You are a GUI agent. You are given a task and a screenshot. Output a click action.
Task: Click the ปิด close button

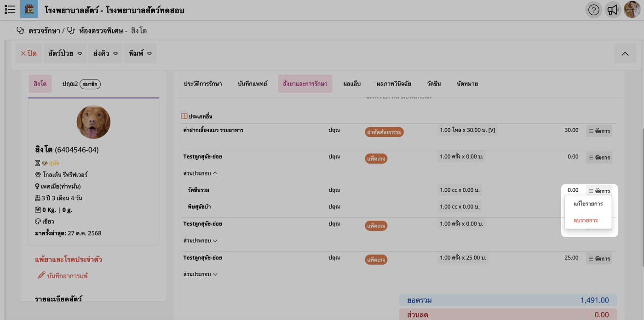(29, 54)
